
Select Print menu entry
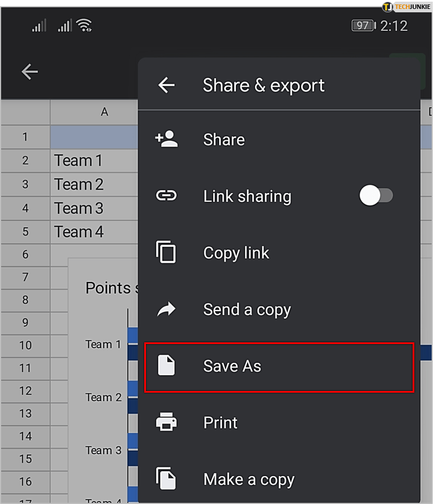point(220,422)
